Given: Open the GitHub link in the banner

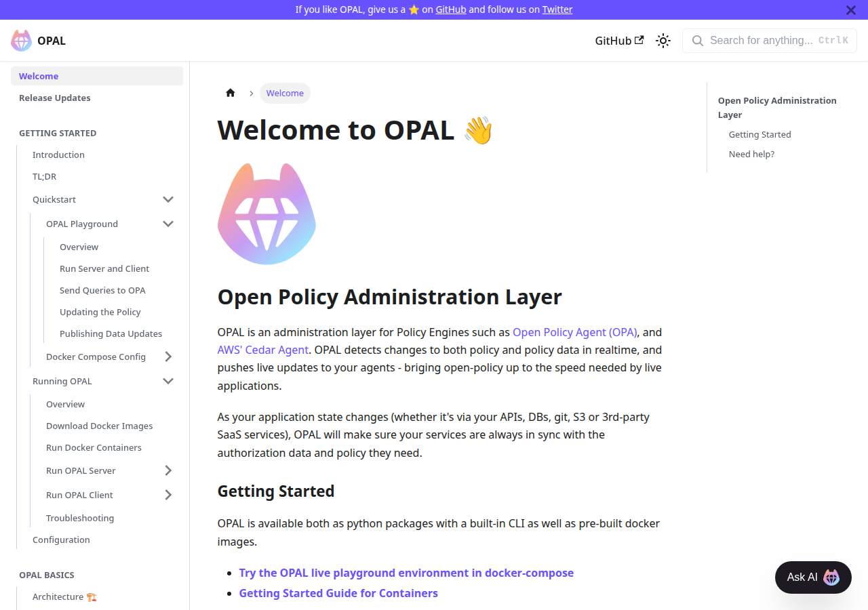Looking at the screenshot, I should click(x=451, y=9).
